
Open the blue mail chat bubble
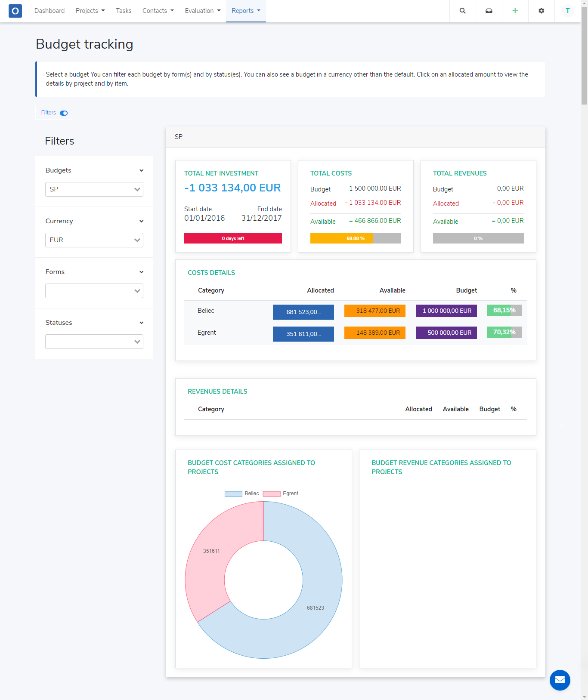click(560, 680)
